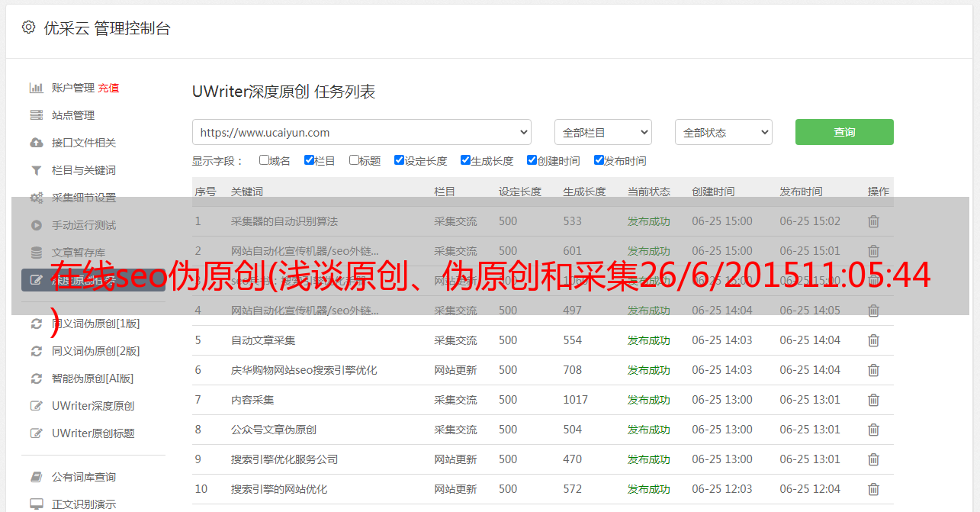Expand the 全部栏目 dropdown
This screenshot has width=980, height=512.
point(602,132)
